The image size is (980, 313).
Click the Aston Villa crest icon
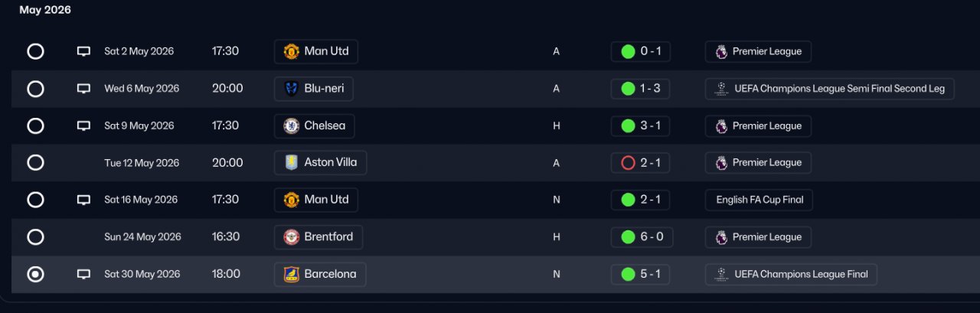(x=291, y=162)
